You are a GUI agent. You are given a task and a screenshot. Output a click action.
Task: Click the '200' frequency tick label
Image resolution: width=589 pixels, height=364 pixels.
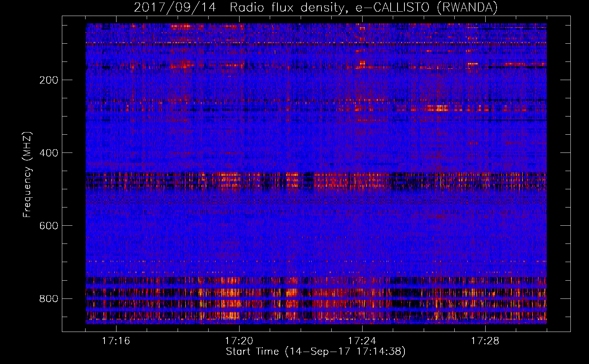point(49,80)
